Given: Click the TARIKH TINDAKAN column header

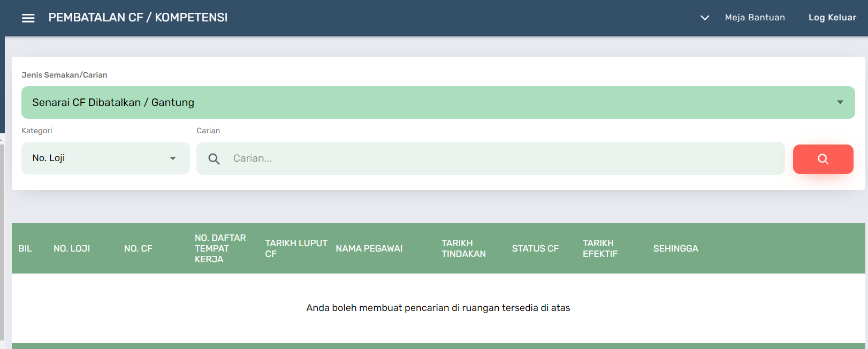Looking at the screenshot, I should point(463,248).
